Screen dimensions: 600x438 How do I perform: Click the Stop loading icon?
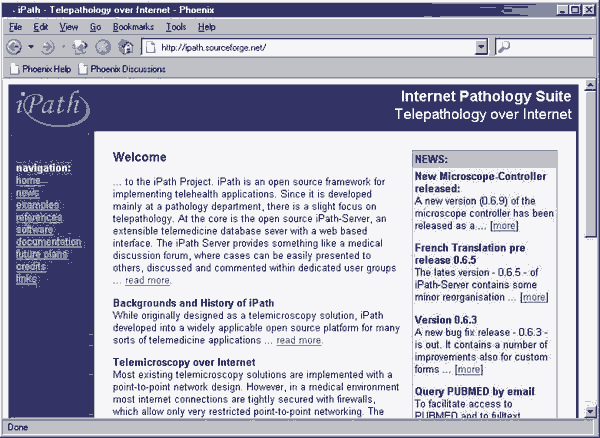(103, 47)
